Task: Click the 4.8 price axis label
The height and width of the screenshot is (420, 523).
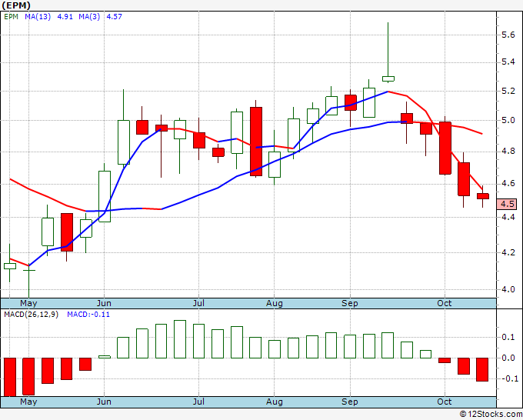Action: [x=508, y=151]
